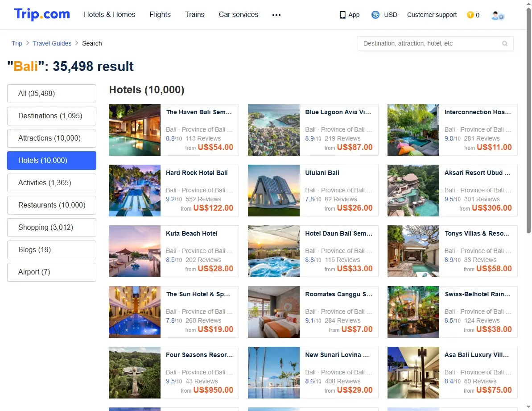Viewport: 532px width, 411px height.
Task: Focus the destination search field
Action: click(x=435, y=43)
